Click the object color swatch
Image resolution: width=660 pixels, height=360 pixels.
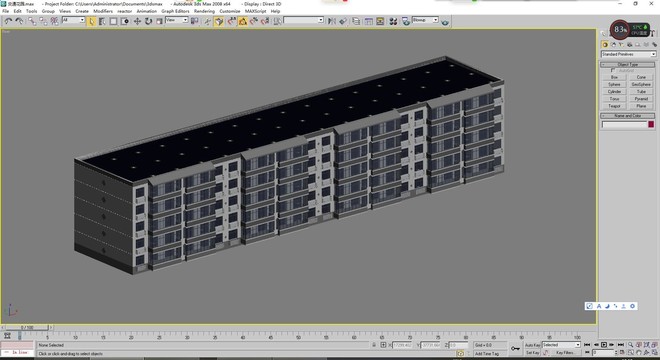[651, 124]
